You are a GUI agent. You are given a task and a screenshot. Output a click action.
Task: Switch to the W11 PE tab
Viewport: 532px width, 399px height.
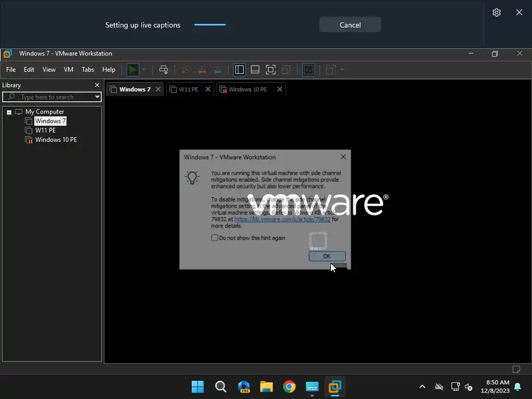(188, 89)
